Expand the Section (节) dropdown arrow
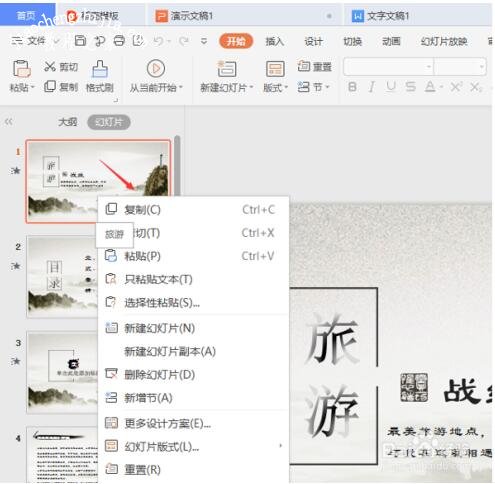 [x=327, y=87]
